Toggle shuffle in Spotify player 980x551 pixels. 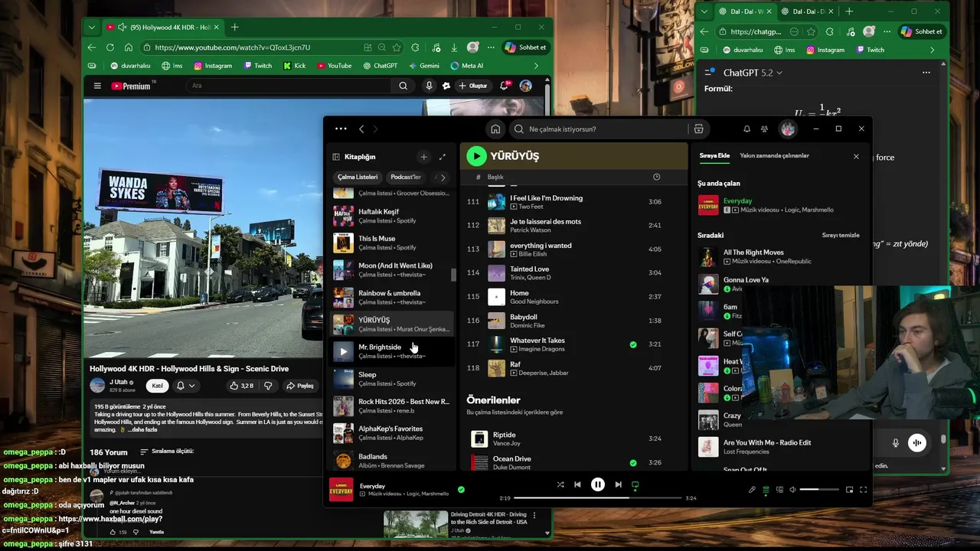(x=560, y=484)
